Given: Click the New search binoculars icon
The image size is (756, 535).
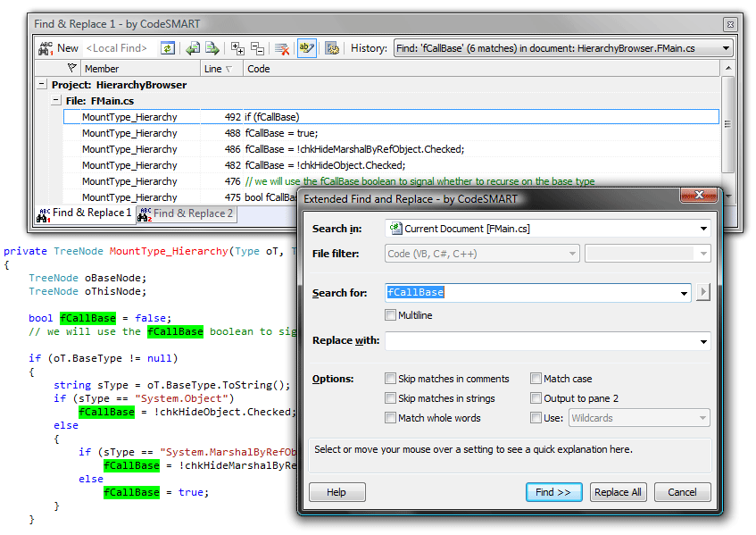Looking at the screenshot, I should tap(46, 48).
